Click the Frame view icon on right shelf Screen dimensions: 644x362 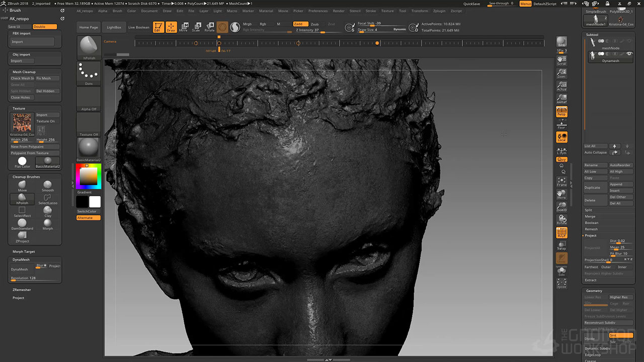(561, 182)
